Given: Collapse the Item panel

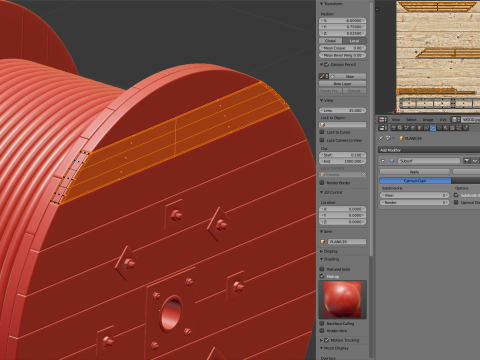Looking at the screenshot, I should click(322, 231).
